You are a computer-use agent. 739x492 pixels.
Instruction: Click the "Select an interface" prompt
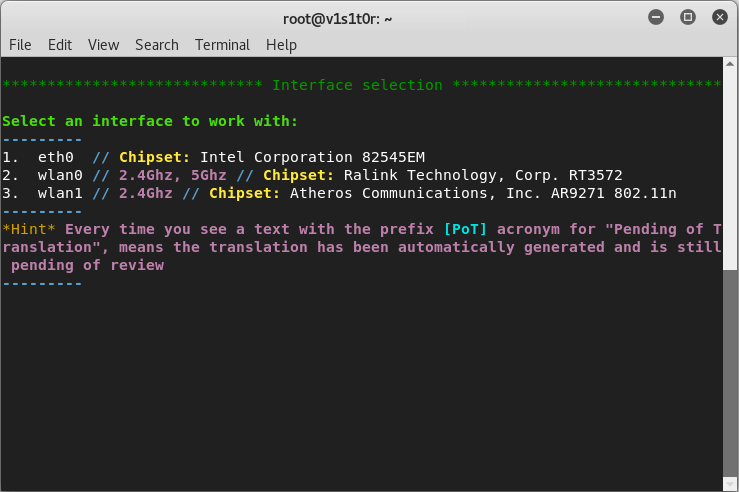[150, 121]
